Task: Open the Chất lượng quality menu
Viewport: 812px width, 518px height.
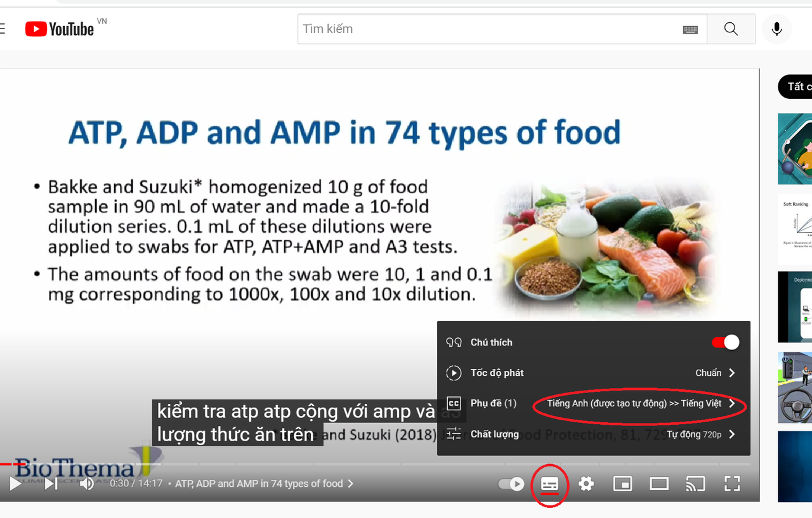Action: (x=594, y=434)
